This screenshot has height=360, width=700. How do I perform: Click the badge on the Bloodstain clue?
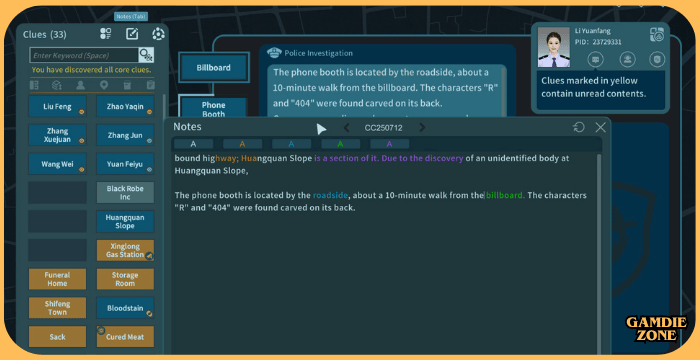(150, 314)
